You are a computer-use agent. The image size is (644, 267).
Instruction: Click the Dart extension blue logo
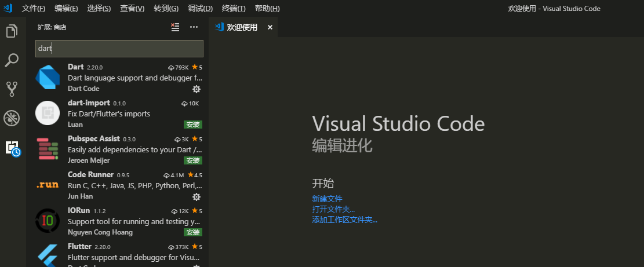(x=48, y=77)
